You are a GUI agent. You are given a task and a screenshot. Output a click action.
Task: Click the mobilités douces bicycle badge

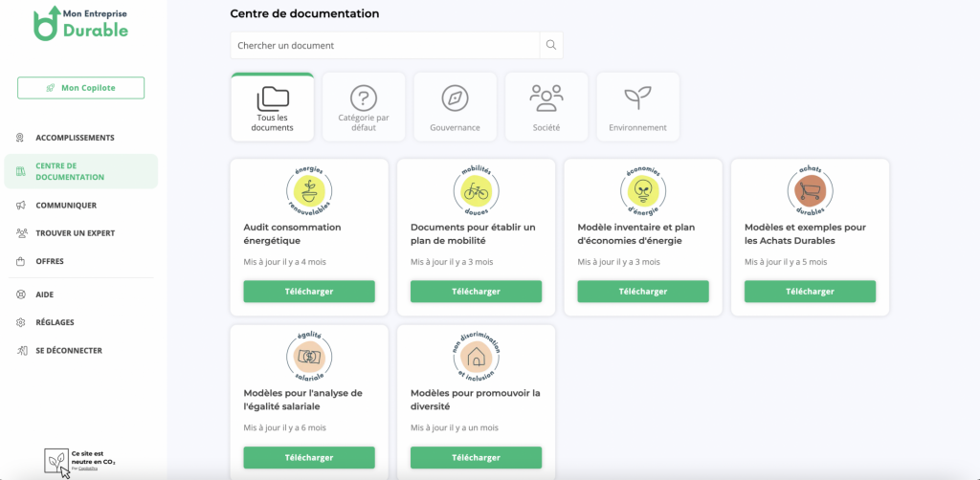tap(476, 189)
